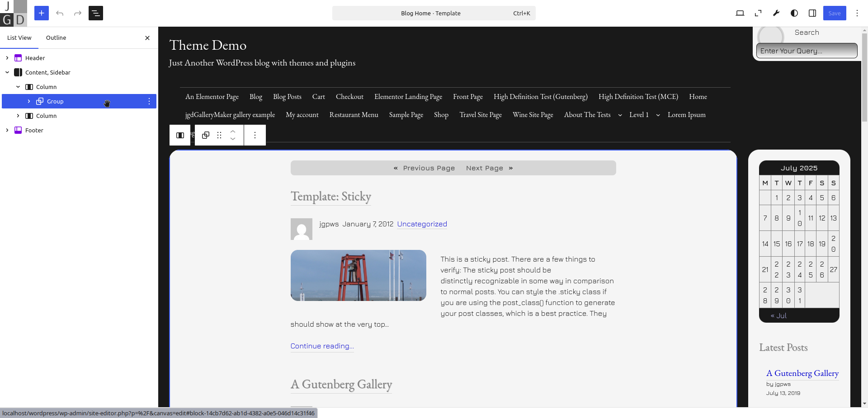Expand the Footer tree item
This screenshot has height=418, width=868.
click(x=7, y=130)
